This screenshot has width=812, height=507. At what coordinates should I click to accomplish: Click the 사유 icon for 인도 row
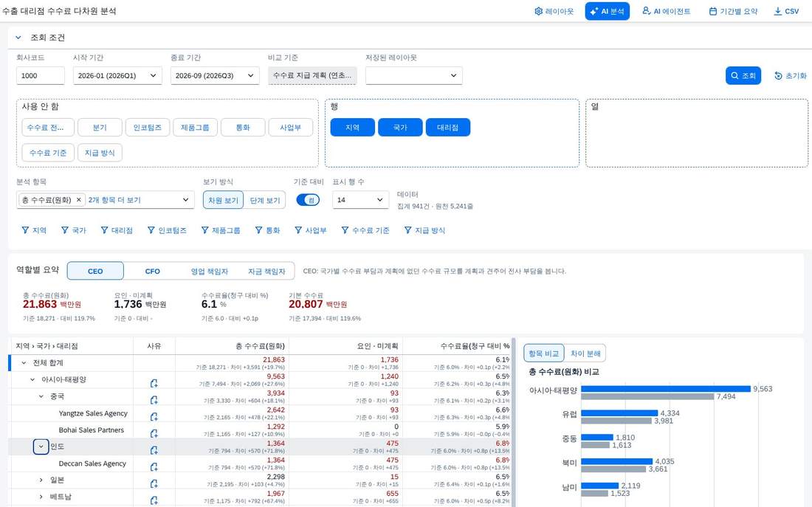coord(154,450)
